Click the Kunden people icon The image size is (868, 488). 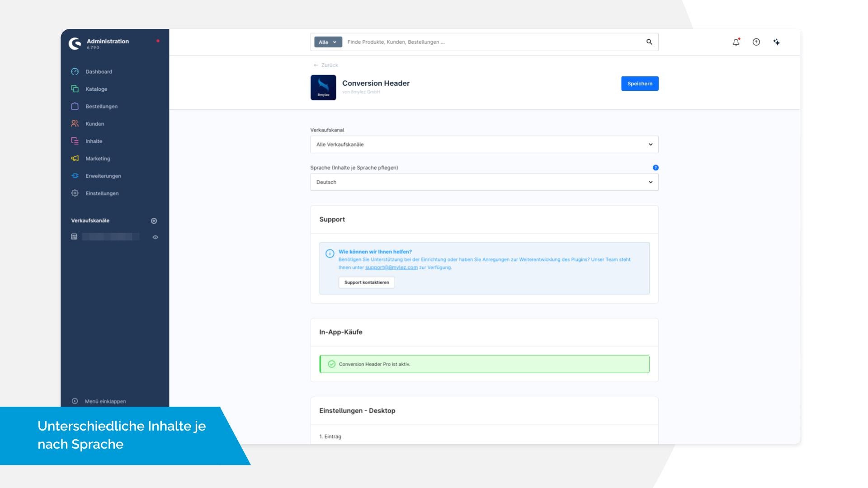[x=75, y=124]
